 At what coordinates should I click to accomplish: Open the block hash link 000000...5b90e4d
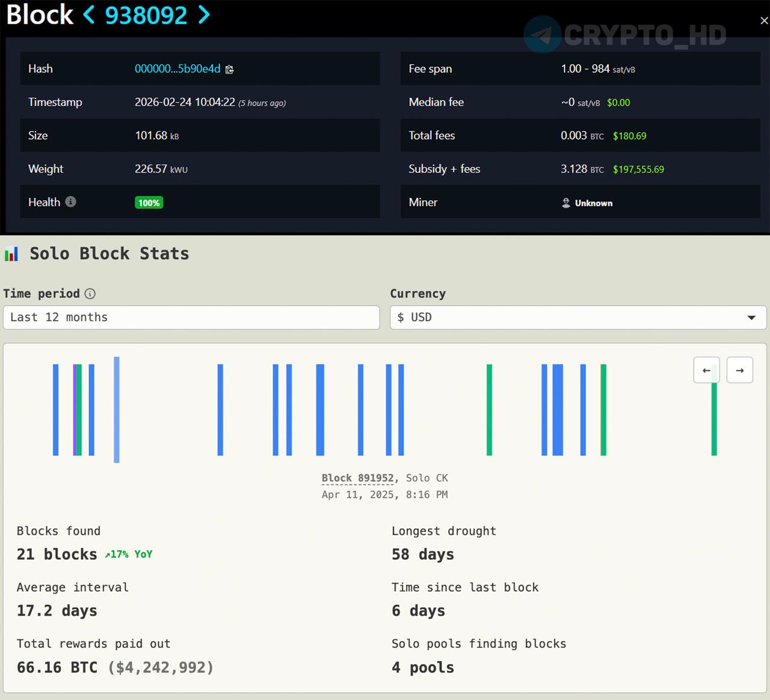point(177,69)
